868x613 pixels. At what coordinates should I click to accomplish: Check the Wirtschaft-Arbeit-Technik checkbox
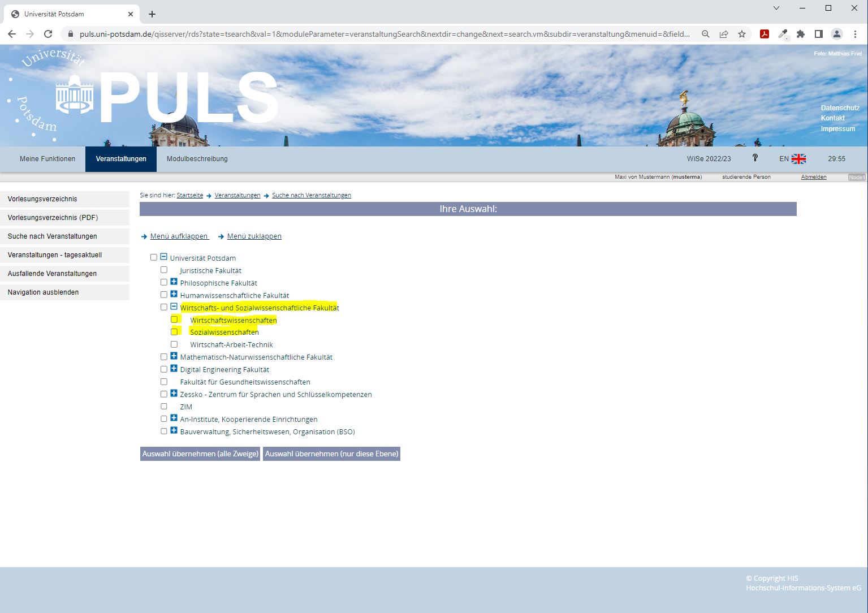pyautogui.click(x=174, y=344)
